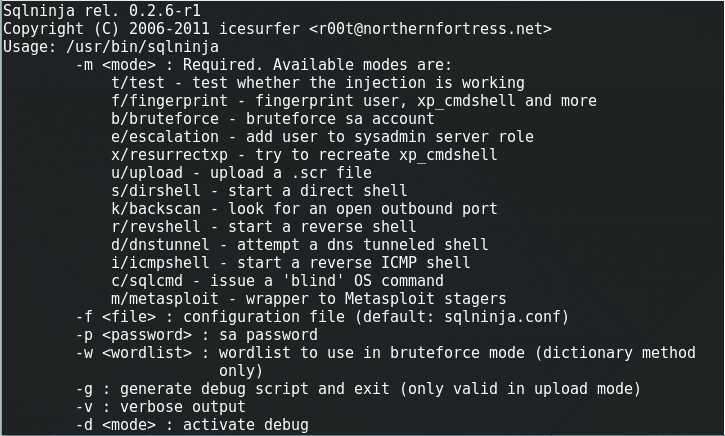Screen dimensions: 725x436
Task: Click the x/resurrectxp mode line
Action: click(304, 155)
